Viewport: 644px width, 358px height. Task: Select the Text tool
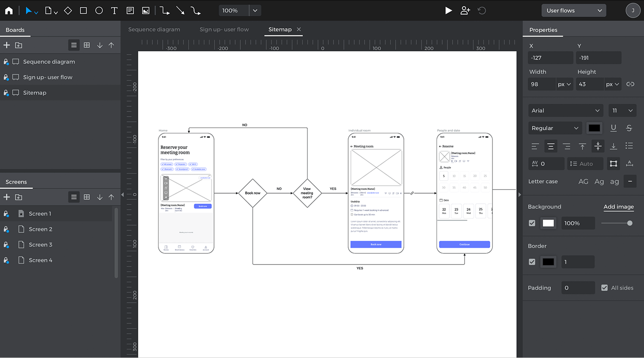(x=114, y=11)
